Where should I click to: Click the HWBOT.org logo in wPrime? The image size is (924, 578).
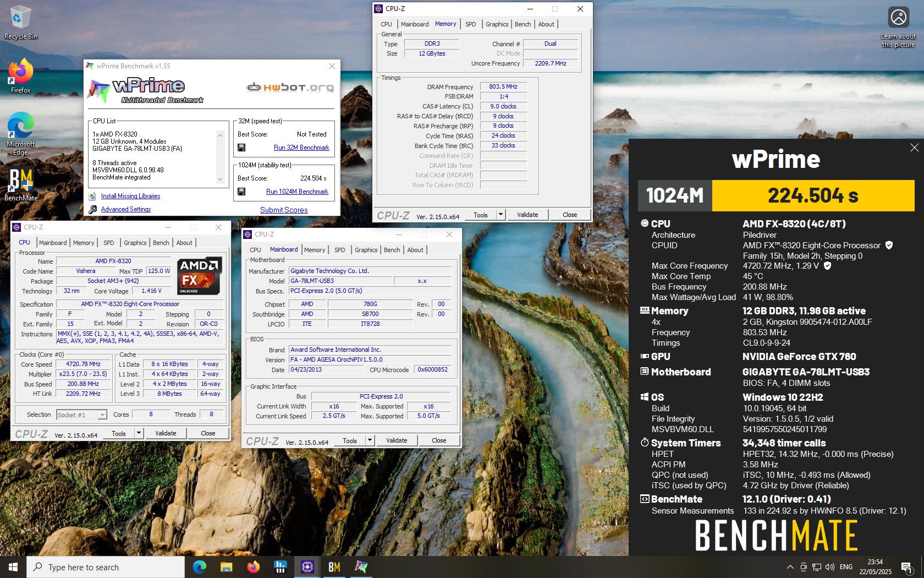[x=290, y=87]
